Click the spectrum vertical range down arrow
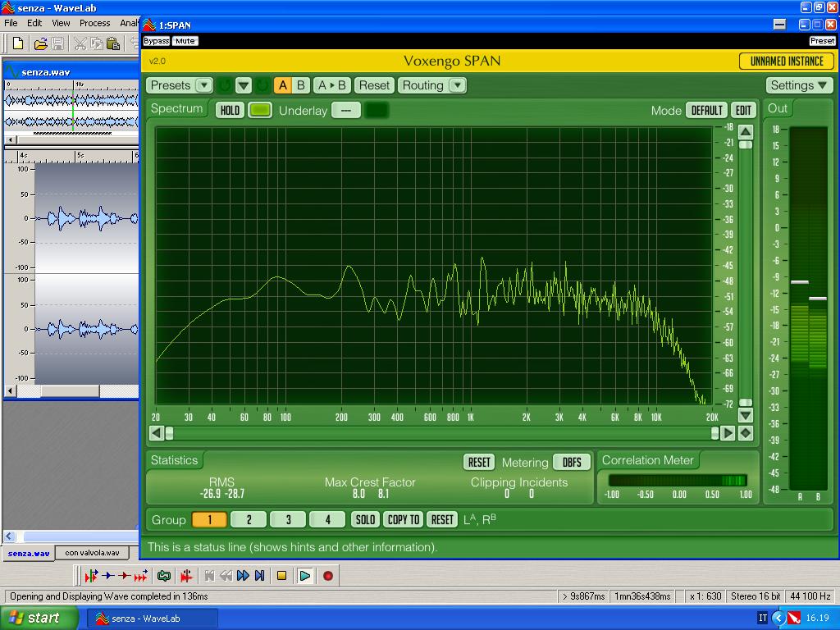 [x=745, y=415]
